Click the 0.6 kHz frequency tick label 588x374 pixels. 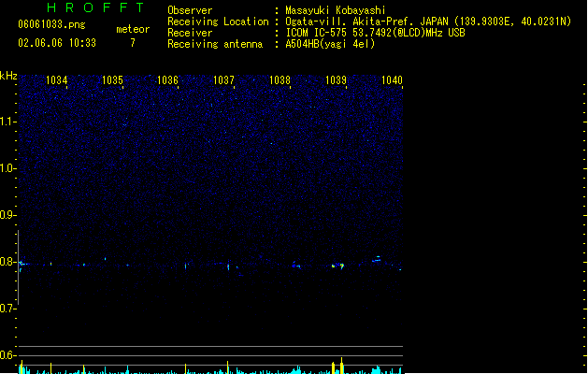point(7,355)
